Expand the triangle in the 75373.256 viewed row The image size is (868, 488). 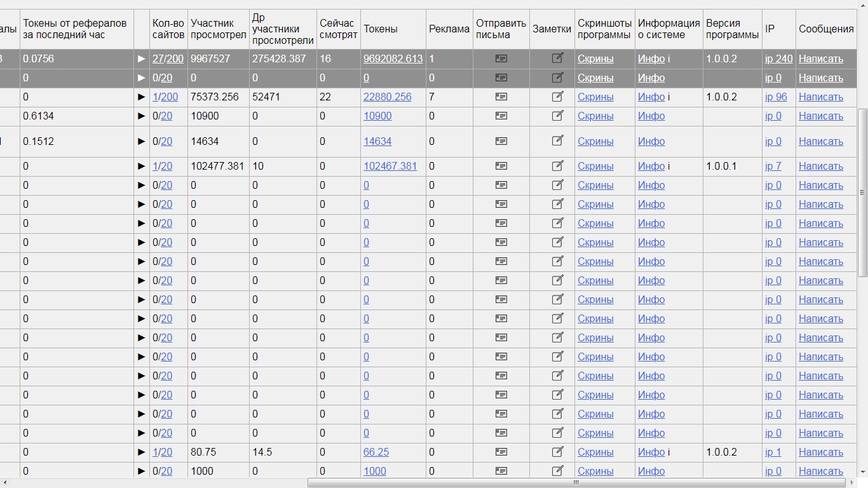pyautogui.click(x=141, y=97)
